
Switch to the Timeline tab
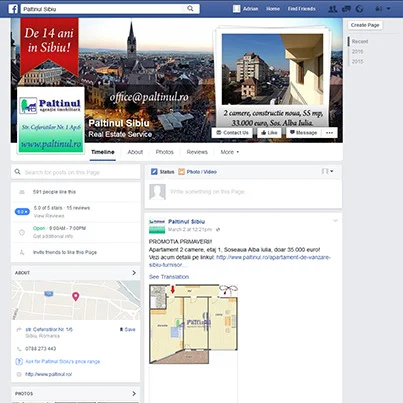(x=103, y=152)
